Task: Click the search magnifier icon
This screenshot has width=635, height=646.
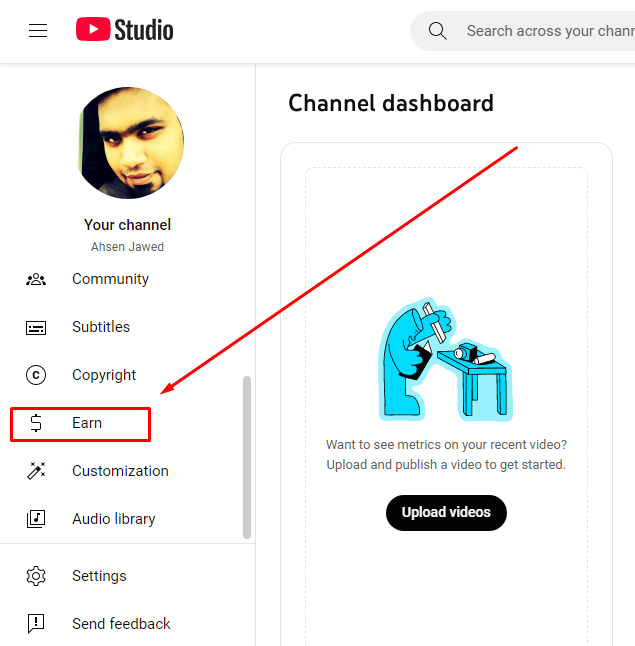Action: 437,31
